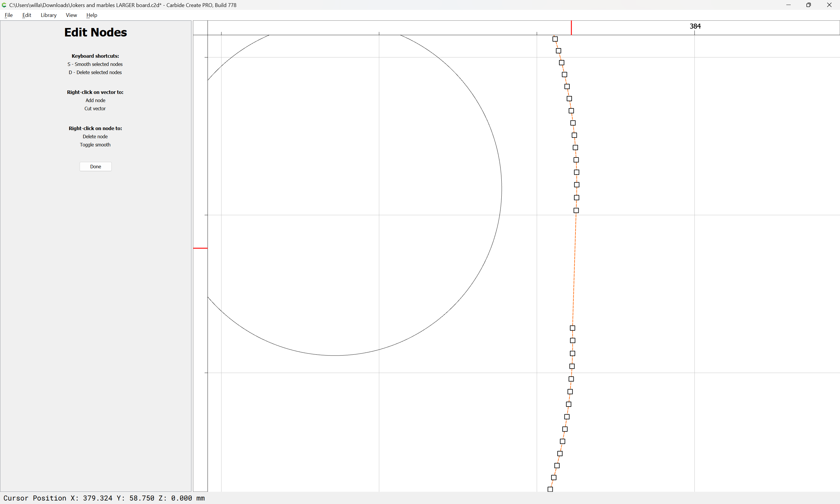Screen dimensions: 840x504
Task: Open the File menu
Action: click(8, 15)
